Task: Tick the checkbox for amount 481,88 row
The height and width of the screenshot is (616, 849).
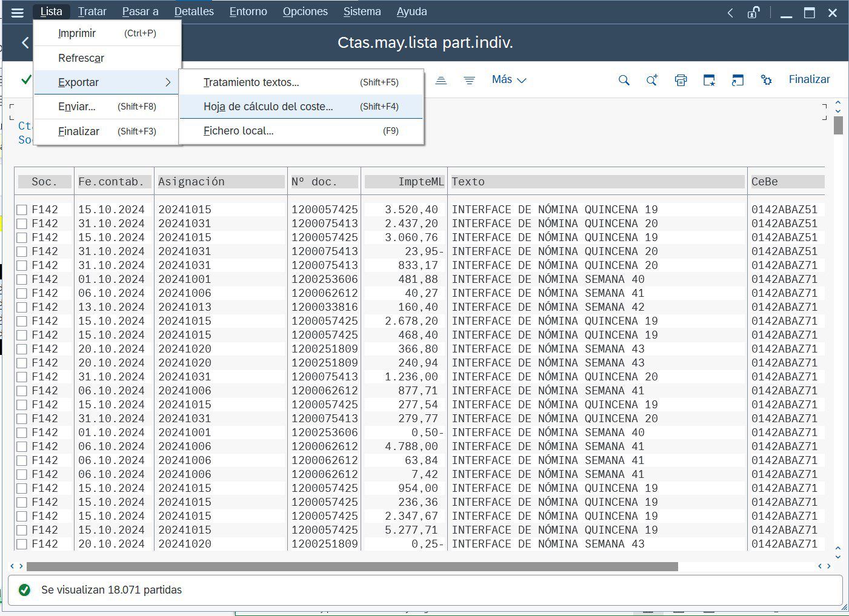Action: [x=22, y=280]
